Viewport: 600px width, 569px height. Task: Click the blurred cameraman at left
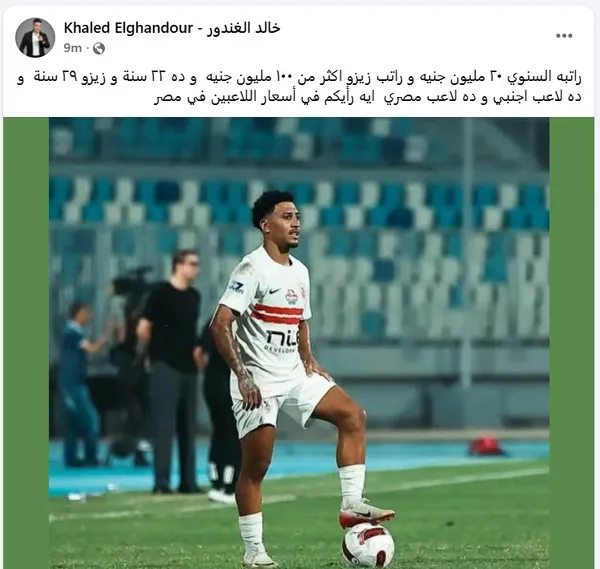point(79,385)
